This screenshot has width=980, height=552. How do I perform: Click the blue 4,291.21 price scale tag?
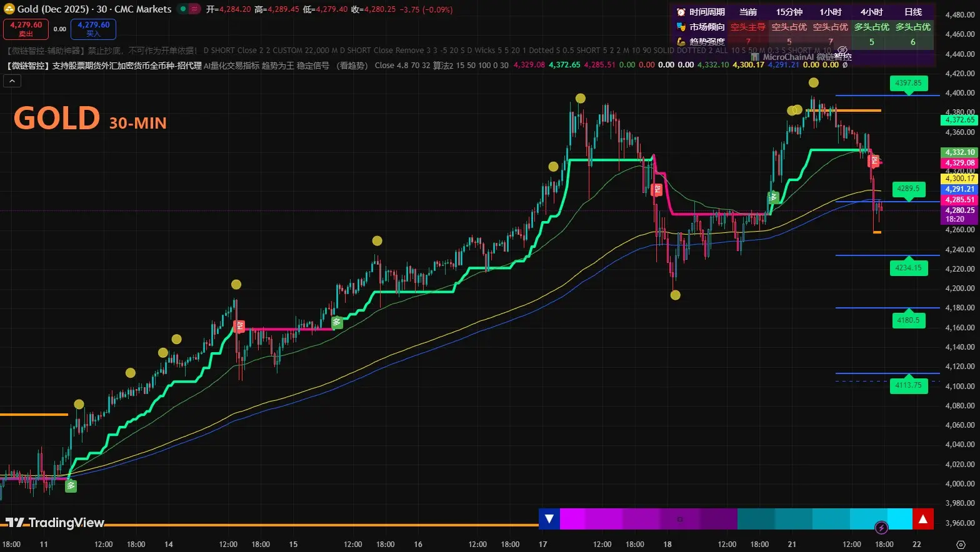click(959, 189)
